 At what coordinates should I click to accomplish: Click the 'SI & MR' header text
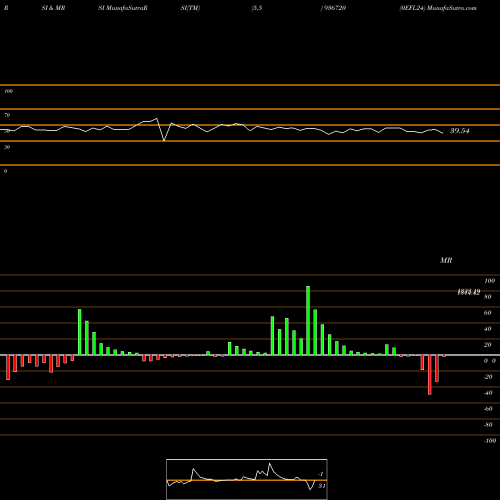(53, 8)
